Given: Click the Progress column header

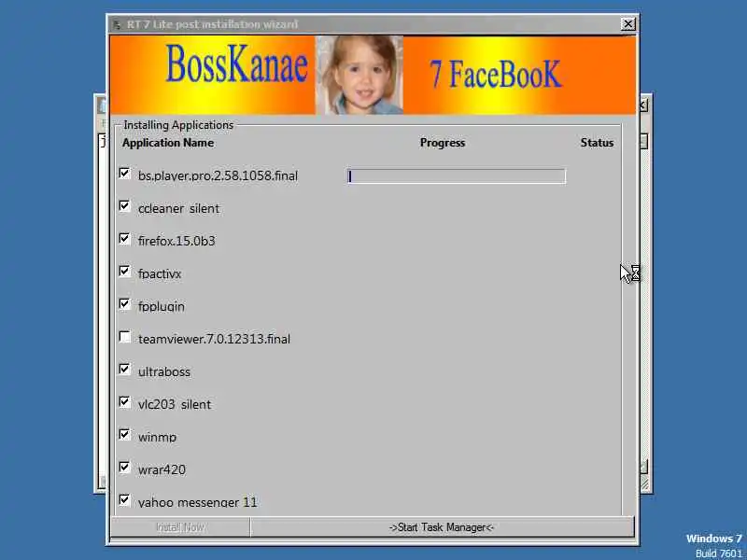Looking at the screenshot, I should pos(443,143).
